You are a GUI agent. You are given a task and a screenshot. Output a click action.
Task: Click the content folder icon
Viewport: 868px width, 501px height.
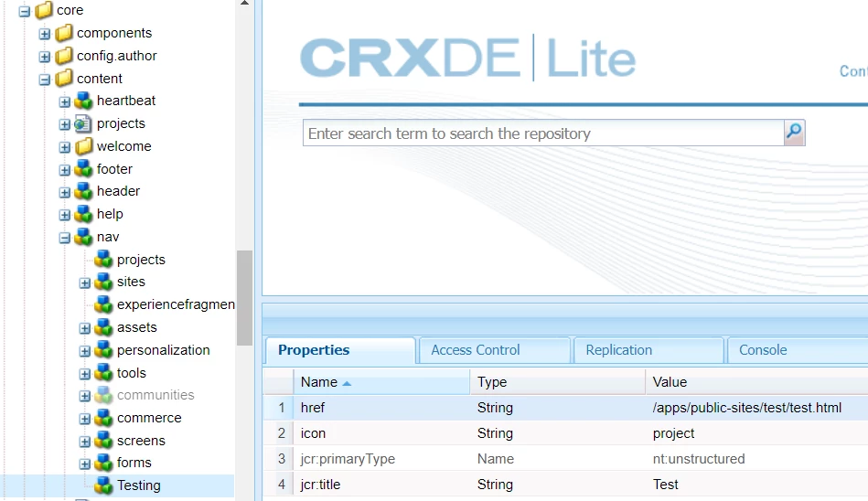click(64, 78)
